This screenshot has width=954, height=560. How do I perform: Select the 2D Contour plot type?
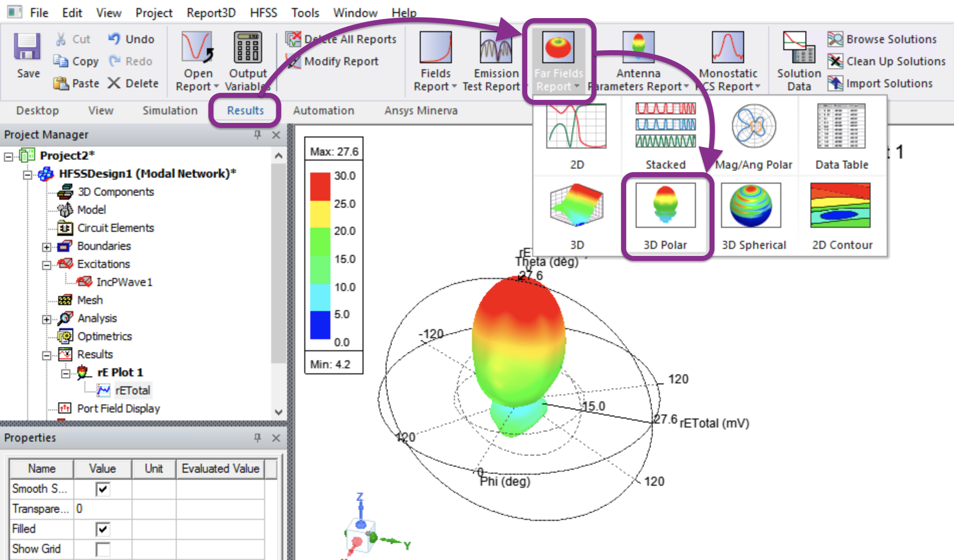pyautogui.click(x=842, y=216)
